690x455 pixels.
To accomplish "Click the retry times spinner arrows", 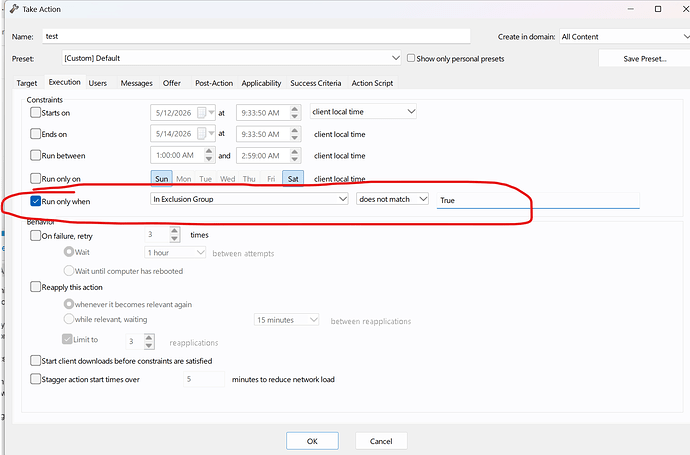I will point(175,235).
